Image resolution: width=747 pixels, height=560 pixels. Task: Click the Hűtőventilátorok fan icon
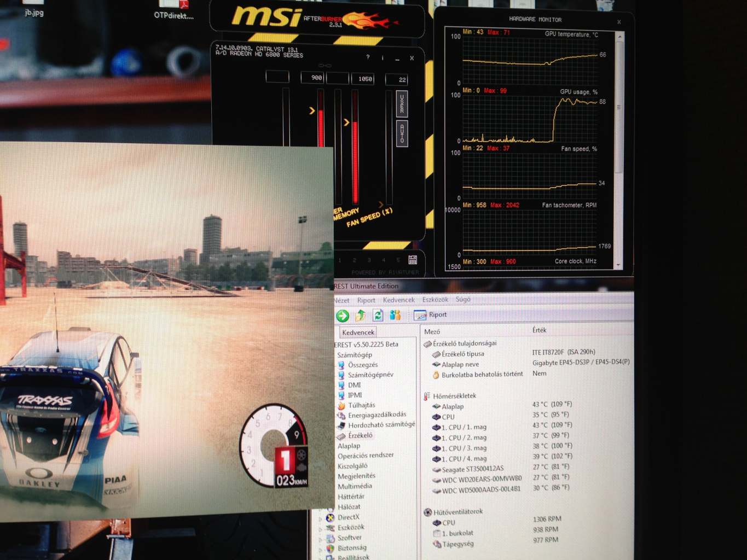pyautogui.click(x=428, y=512)
